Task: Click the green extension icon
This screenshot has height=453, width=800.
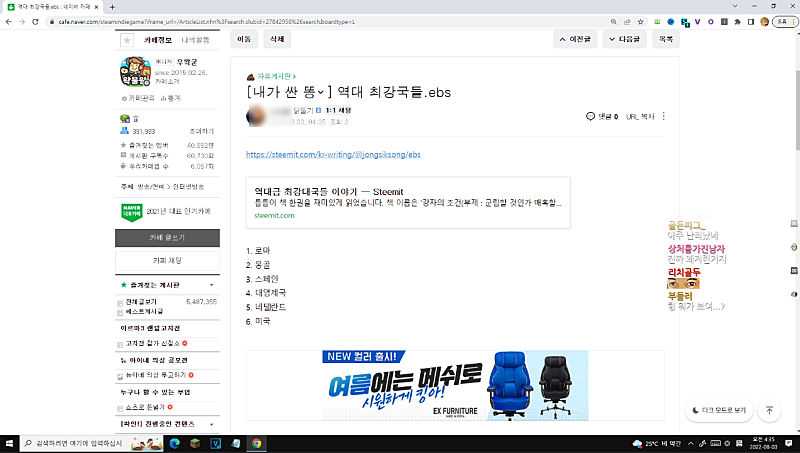Action: point(658,22)
